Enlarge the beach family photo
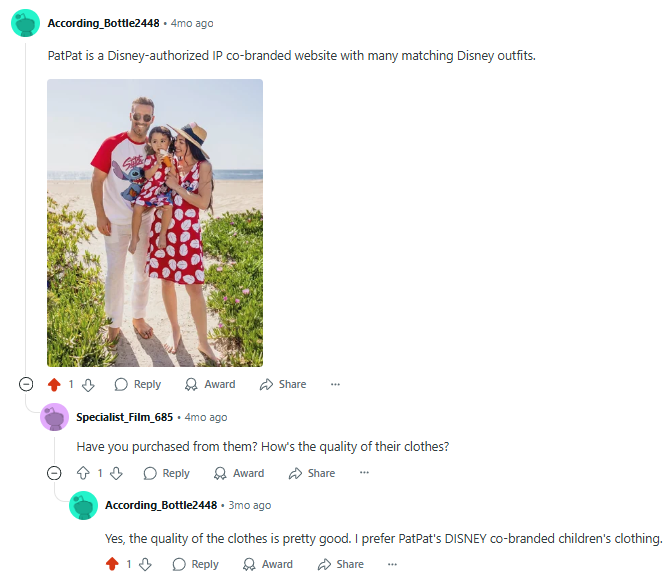 click(x=155, y=223)
